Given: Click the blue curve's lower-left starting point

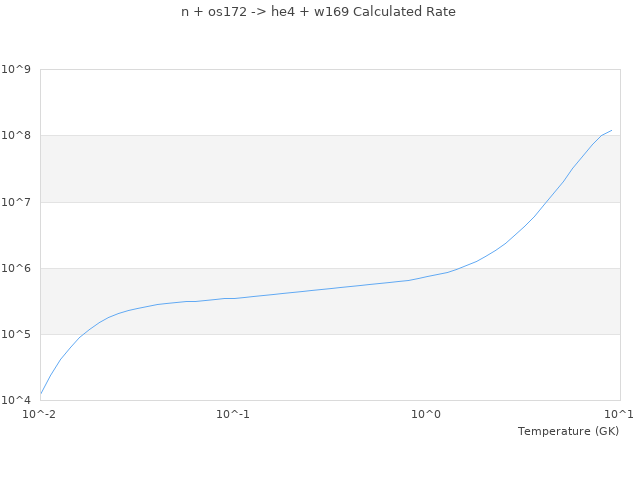Looking at the screenshot, I should (41, 393).
